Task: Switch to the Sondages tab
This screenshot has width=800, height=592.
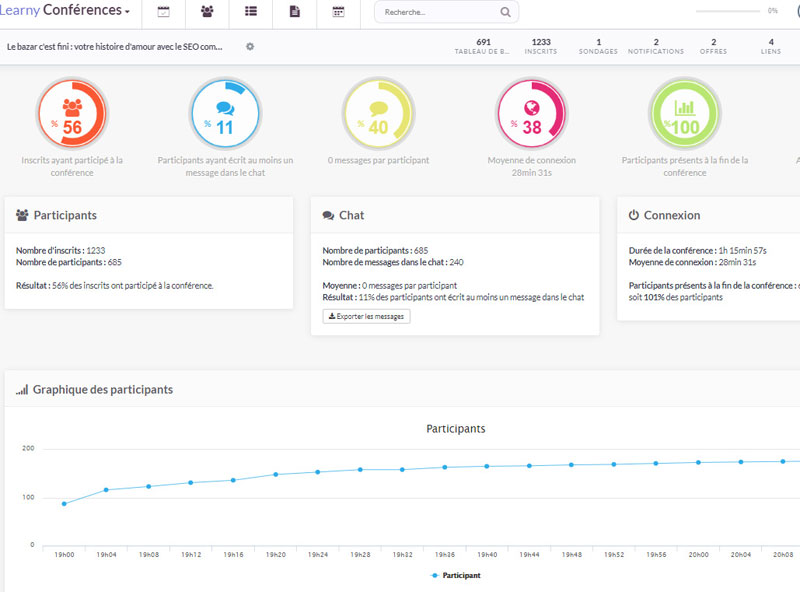Action: (598, 46)
